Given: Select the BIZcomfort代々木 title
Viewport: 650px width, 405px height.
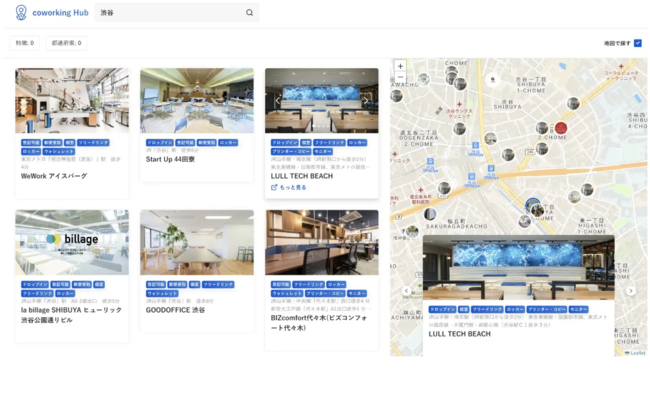Looking at the screenshot, I should tap(319, 323).
